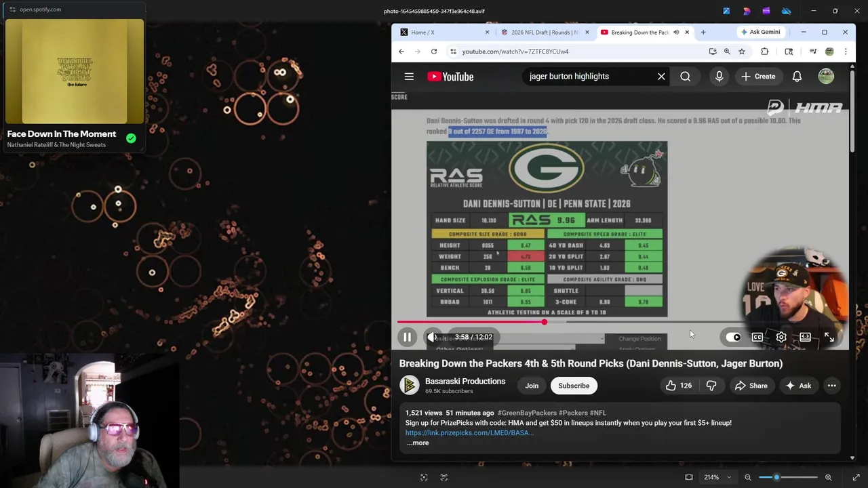Close the Home / X tab
Viewport: 868px width, 488px height.
[487, 32]
